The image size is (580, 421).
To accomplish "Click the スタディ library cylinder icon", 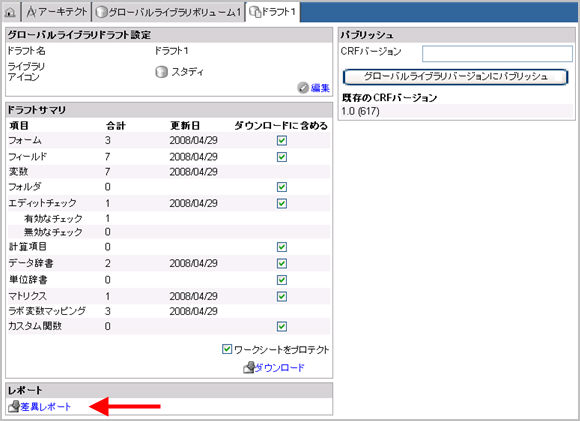I will coord(161,72).
